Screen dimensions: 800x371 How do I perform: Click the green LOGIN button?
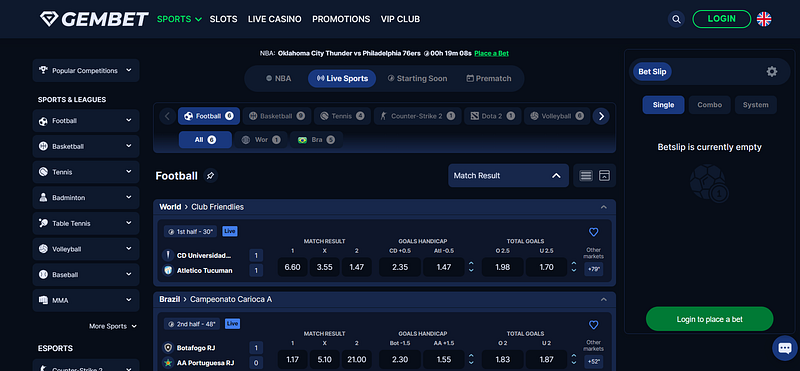click(x=721, y=19)
